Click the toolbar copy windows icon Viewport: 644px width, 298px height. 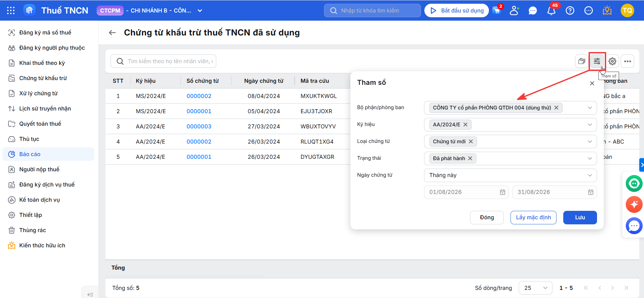582,61
